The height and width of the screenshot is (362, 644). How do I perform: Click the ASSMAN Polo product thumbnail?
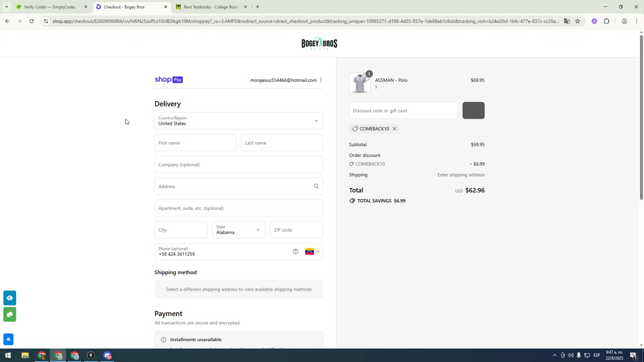(360, 83)
